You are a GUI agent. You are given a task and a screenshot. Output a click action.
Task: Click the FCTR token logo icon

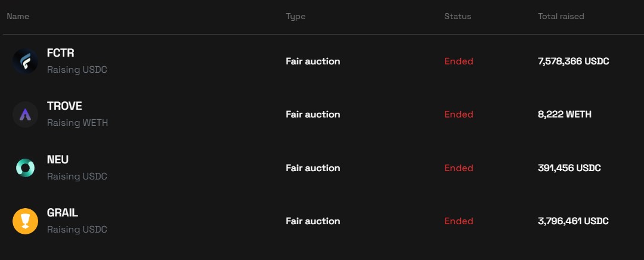pos(25,61)
